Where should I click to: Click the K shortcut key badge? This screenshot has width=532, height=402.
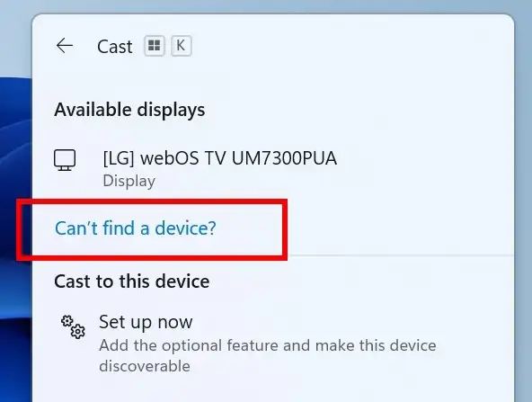(x=182, y=46)
